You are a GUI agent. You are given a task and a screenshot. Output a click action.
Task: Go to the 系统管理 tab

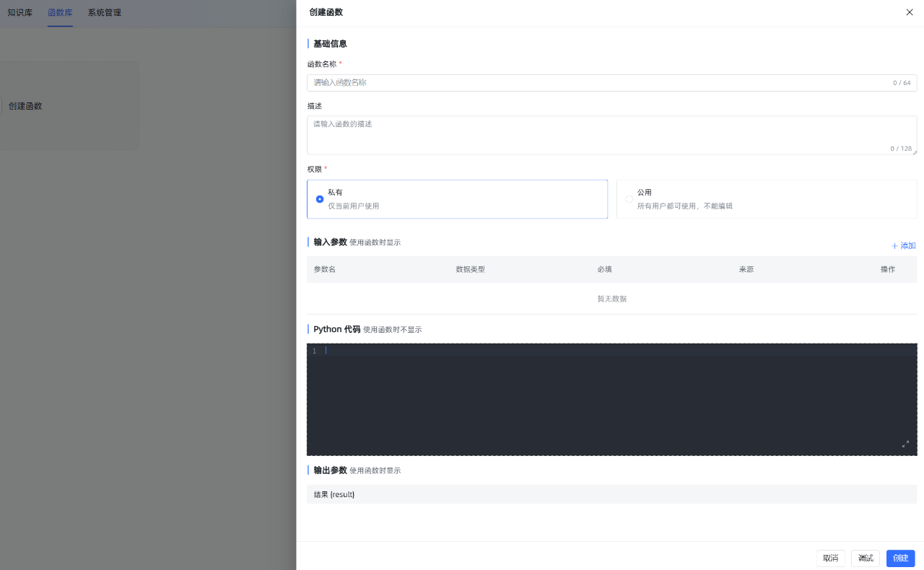point(105,13)
